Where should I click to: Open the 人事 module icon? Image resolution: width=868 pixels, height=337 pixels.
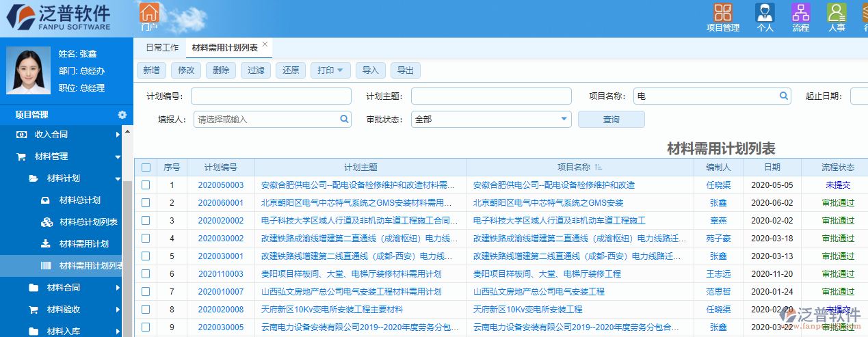pyautogui.click(x=837, y=18)
